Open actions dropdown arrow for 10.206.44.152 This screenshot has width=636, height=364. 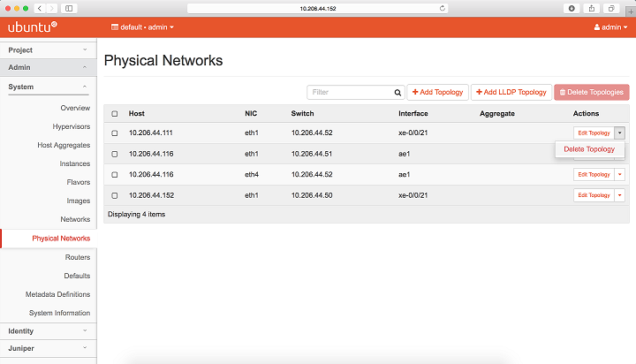619,195
